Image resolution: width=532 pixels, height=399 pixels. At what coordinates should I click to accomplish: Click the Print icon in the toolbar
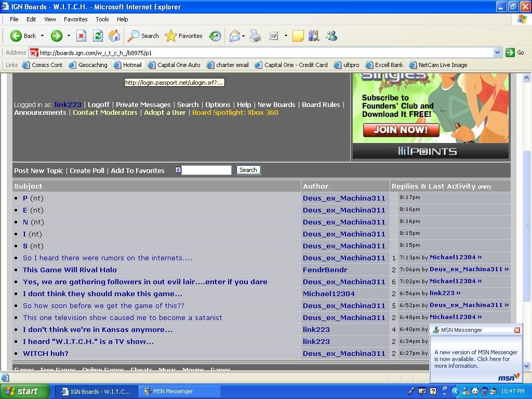[255, 36]
